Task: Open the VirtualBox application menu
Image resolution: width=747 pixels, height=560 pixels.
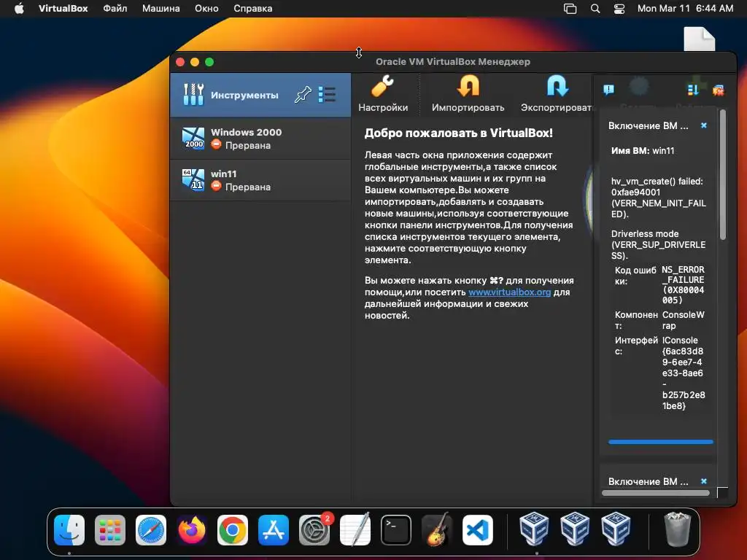Action: click(63, 9)
